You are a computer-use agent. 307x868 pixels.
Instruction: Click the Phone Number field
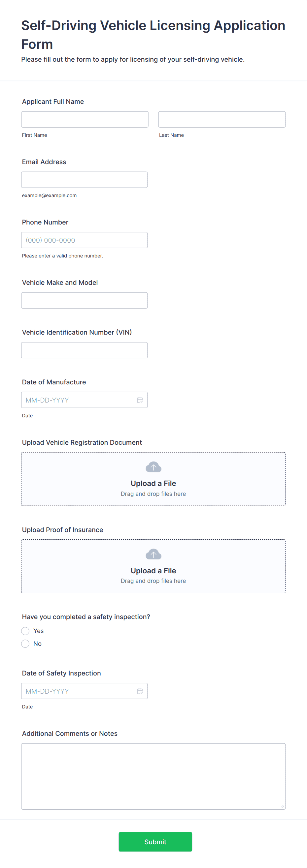click(84, 240)
